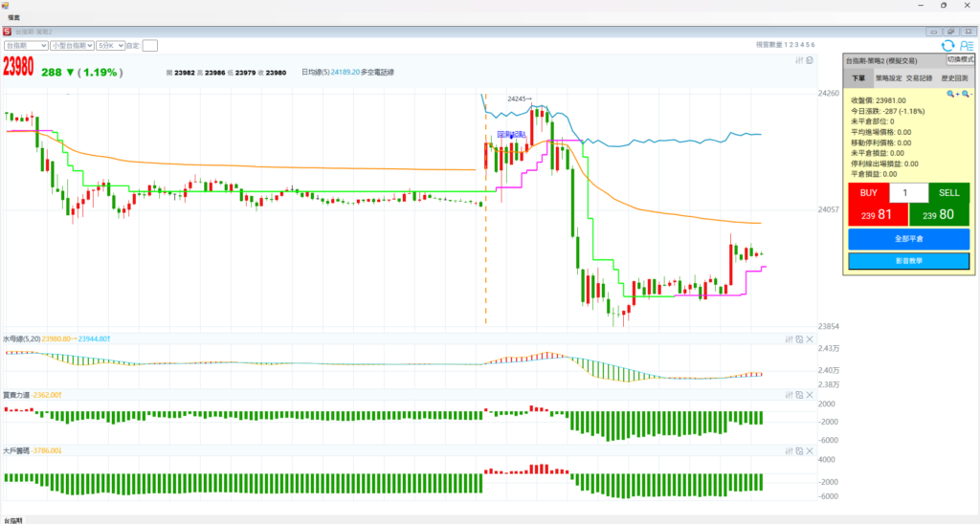Click the 全部平倉 close-all button

point(908,239)
